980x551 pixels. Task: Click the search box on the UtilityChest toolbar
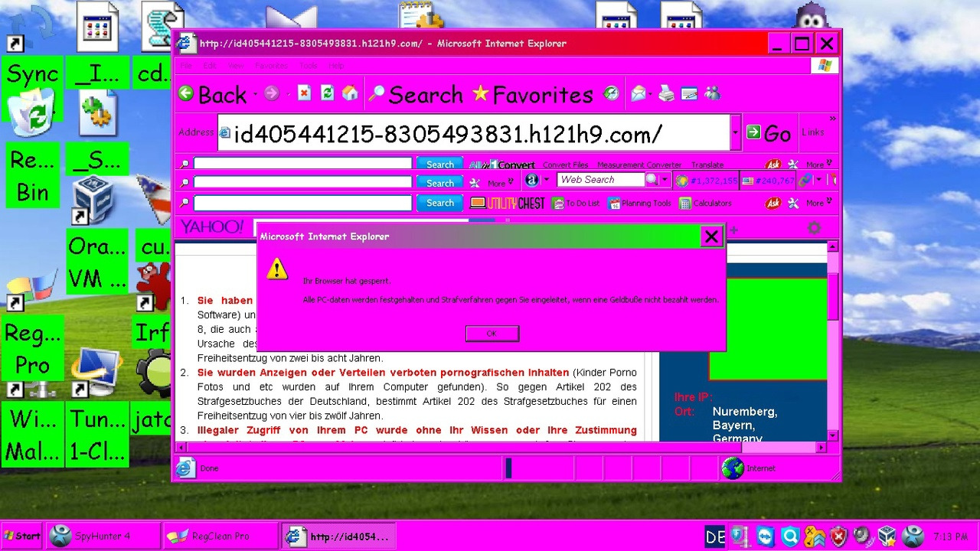(302, 203)
